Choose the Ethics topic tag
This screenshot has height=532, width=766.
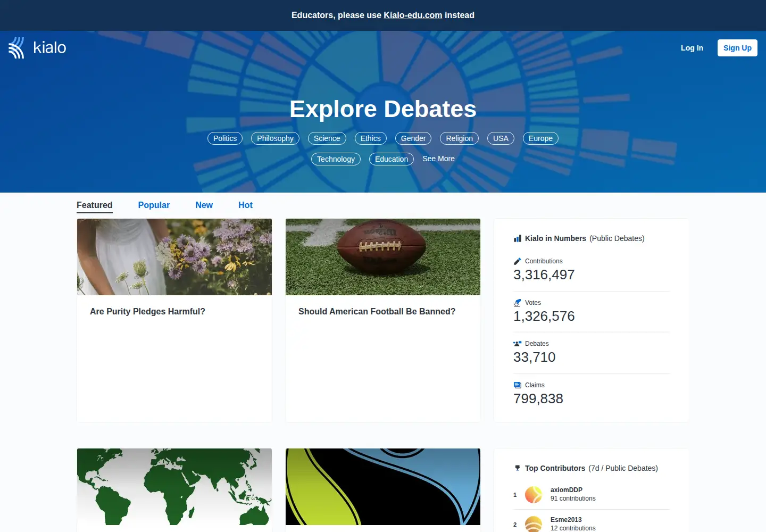(x=371, y=138)
